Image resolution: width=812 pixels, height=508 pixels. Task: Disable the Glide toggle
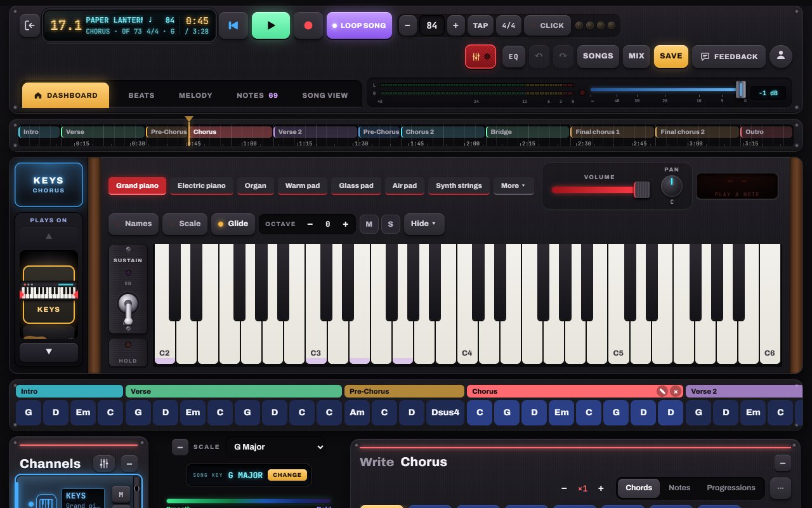click(x=232, y=224)
